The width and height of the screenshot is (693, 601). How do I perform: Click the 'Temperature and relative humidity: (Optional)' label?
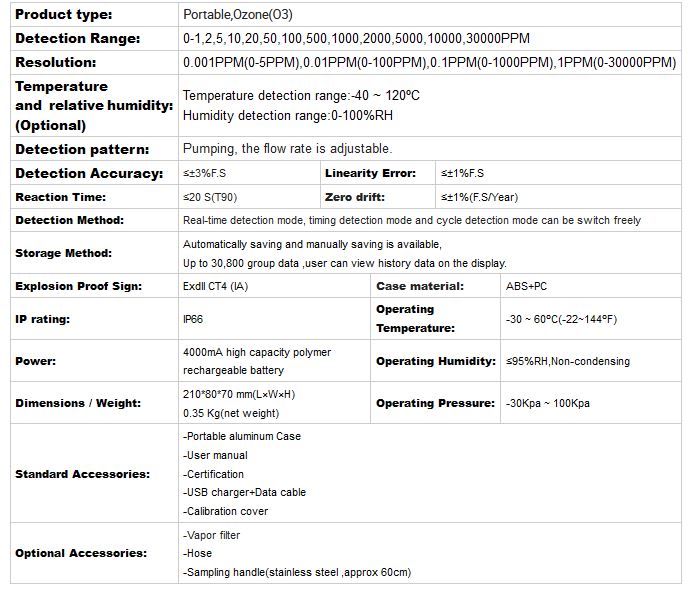(94, 106)
